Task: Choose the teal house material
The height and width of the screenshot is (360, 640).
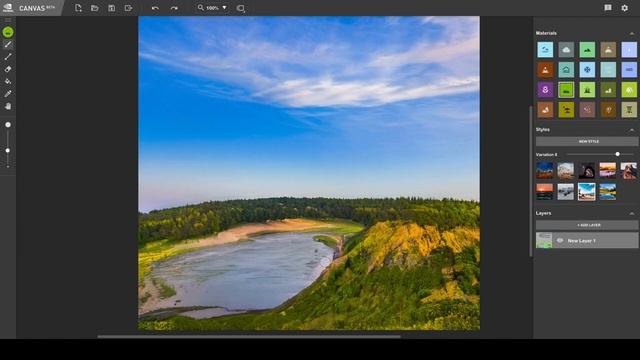Action: click(566, 70)
